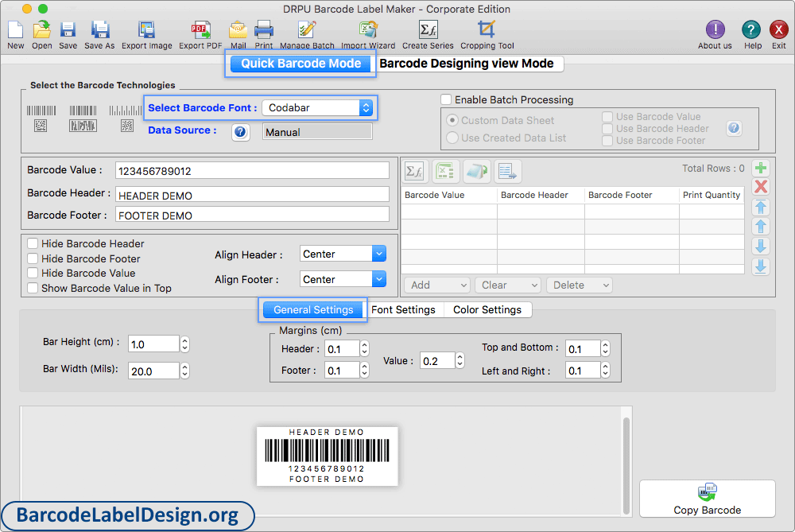The height and width of the screenshot is (532, 795).
Task: Click the Exit icon
Action: coord(778,29)
